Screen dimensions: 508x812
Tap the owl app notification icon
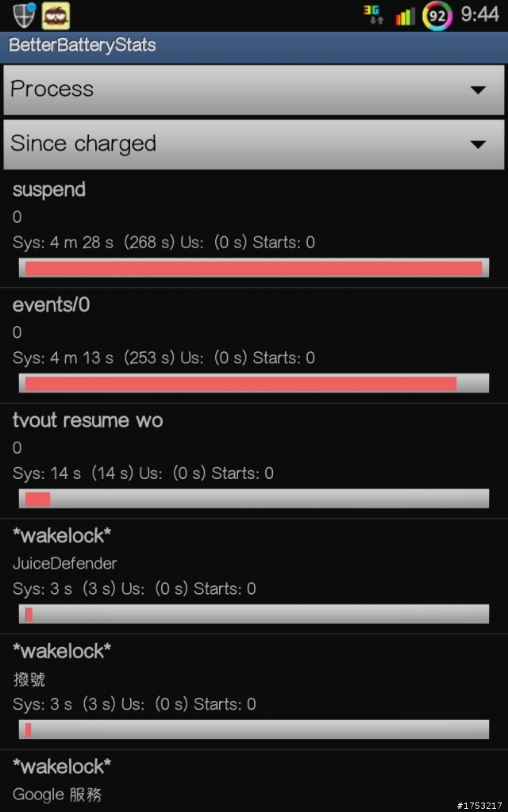point(56,16)
